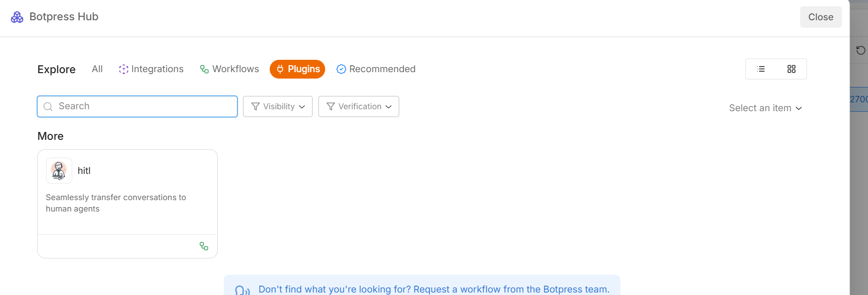Switch to list view layout

point(761,69)
